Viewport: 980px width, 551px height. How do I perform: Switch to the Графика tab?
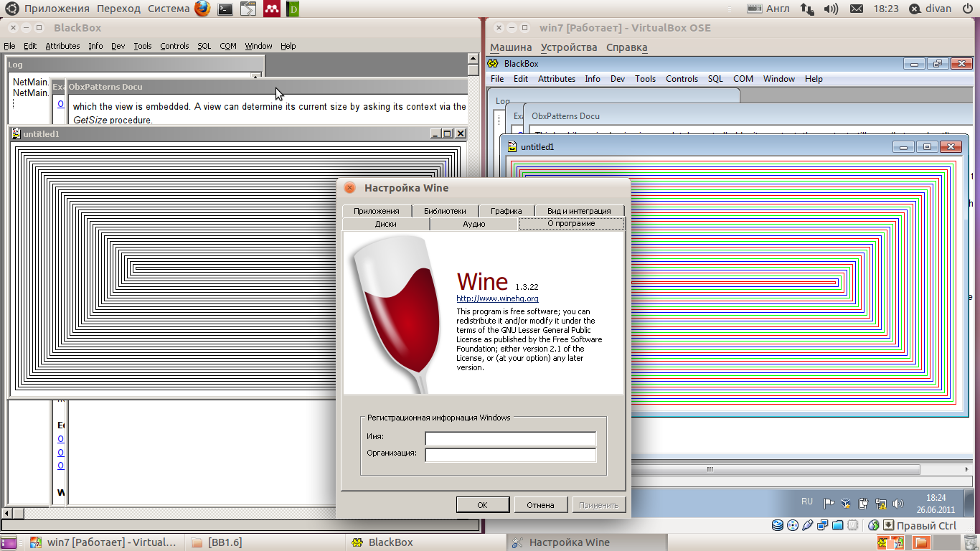coord(506,211)
